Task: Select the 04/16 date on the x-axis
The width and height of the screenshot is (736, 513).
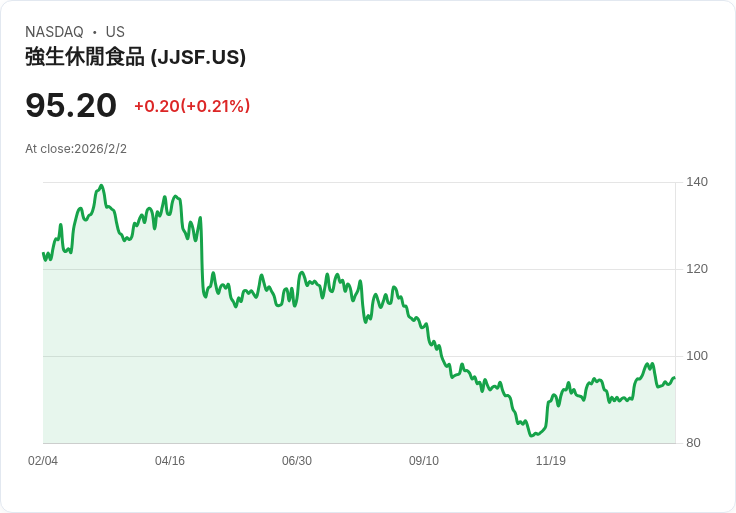Action: pyautogui.click(x=170, y=461)
